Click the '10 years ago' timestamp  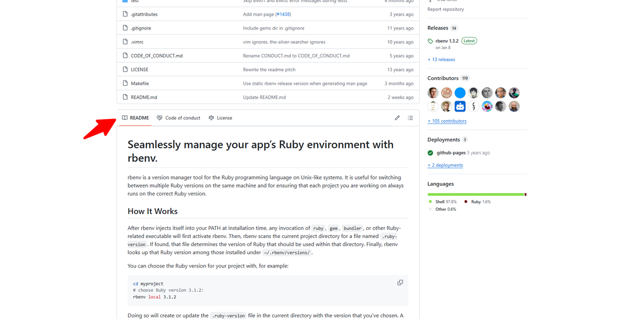[x=400, y=42]
